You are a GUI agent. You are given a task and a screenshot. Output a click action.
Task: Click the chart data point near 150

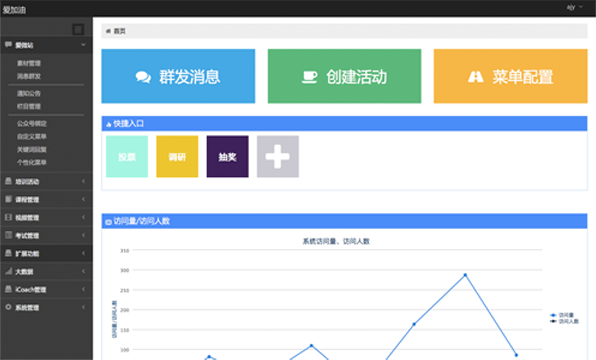pyautogui.click(x=414, y=324)
